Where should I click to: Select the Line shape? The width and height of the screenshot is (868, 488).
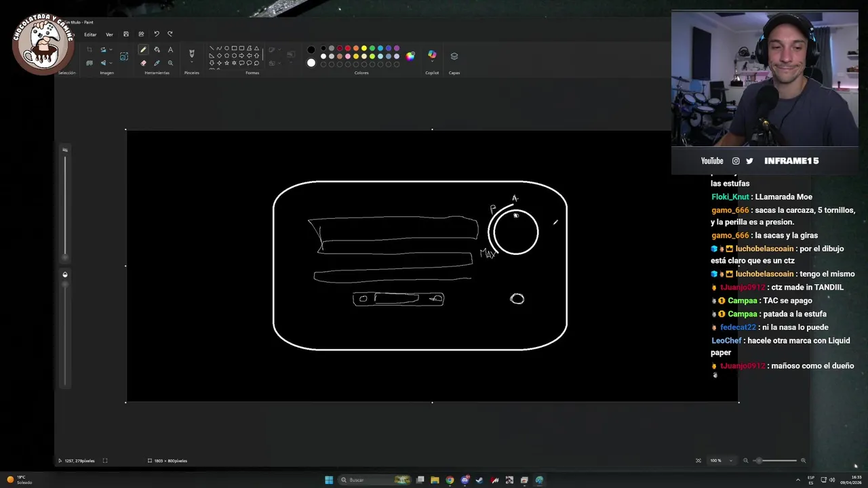click(x=212, y=48)
